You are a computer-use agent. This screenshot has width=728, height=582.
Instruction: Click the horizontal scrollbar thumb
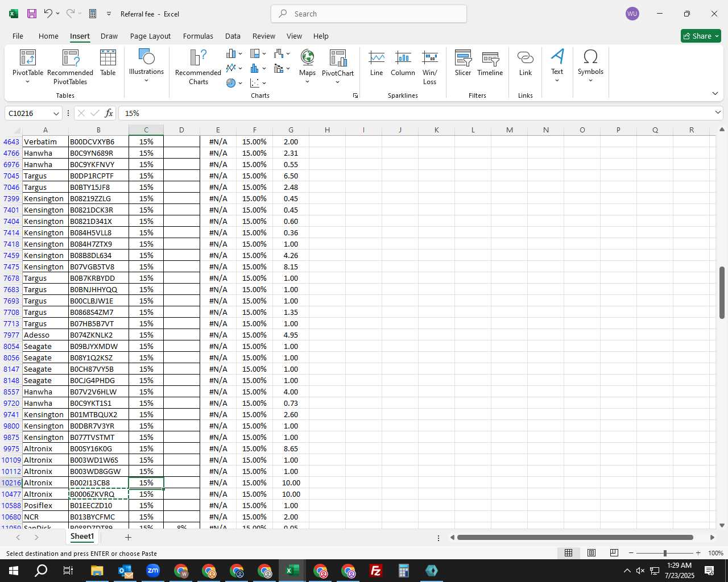click(575, 537)
